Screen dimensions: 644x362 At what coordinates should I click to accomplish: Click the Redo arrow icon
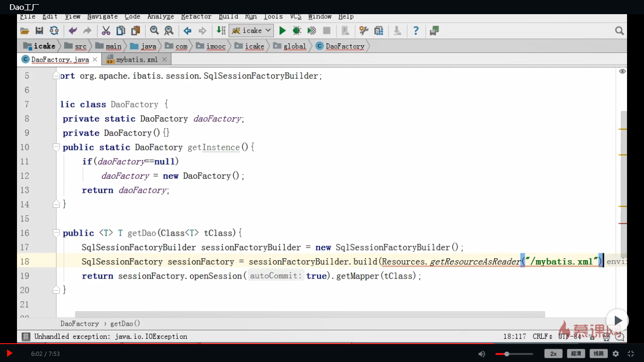87,31
